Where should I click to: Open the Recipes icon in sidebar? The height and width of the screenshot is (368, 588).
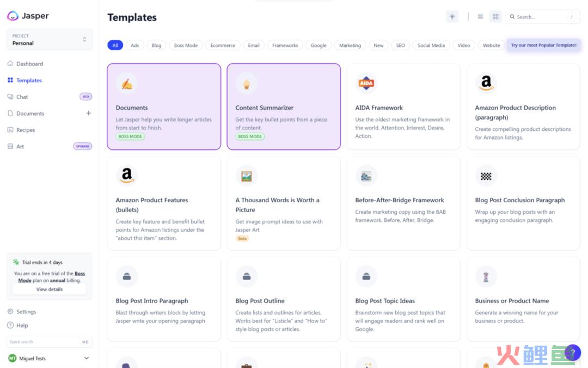10,130
